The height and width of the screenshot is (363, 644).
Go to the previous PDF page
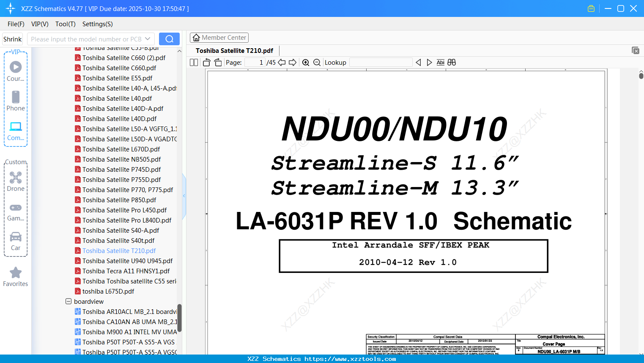click(x=282, y=63)
